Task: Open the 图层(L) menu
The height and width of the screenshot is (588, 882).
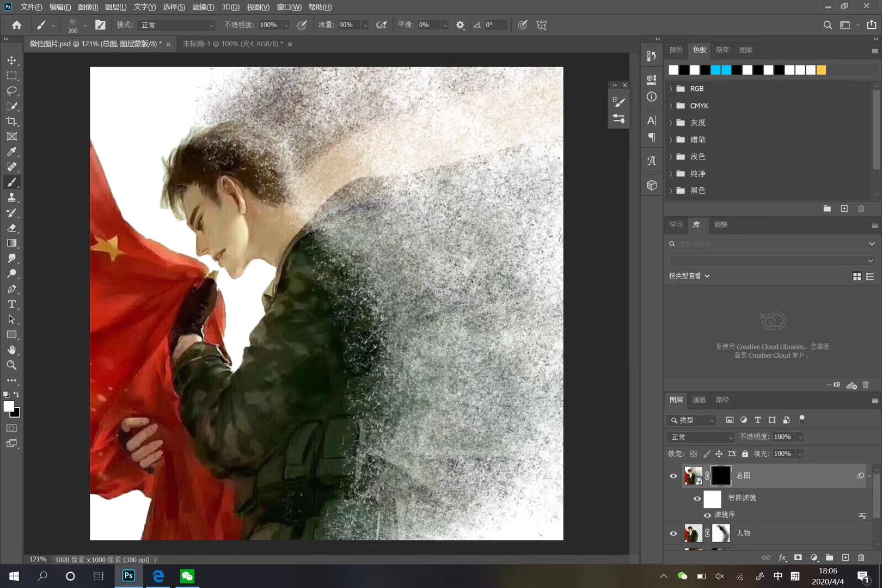Action: pos(115,7)
